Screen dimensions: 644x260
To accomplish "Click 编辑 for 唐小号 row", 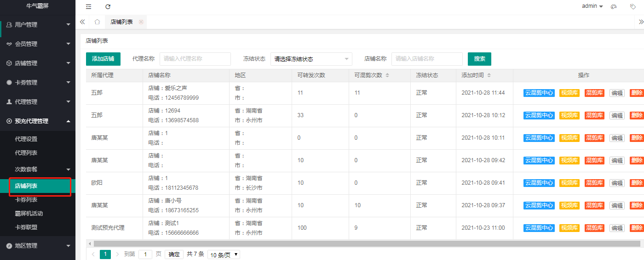I will pos(617,205).
